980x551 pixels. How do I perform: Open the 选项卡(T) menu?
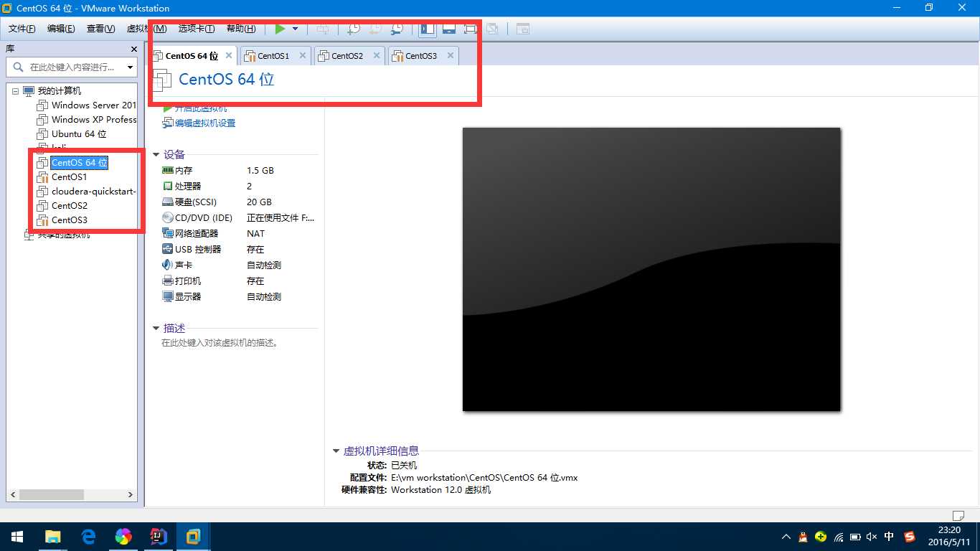(x=197, y=29)
